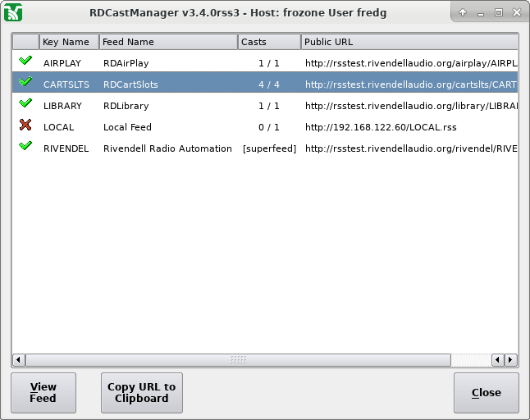
Task: Sort by Feed Name column header
Action: (168, 42)
